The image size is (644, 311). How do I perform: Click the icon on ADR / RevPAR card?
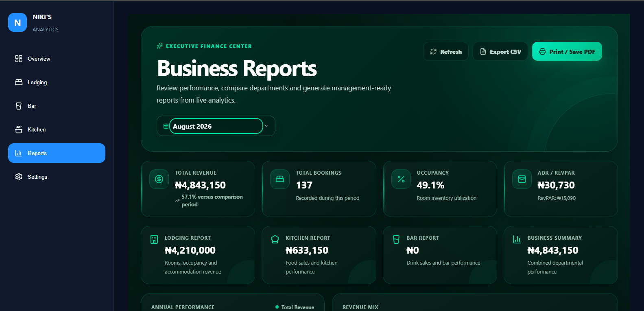522,179
